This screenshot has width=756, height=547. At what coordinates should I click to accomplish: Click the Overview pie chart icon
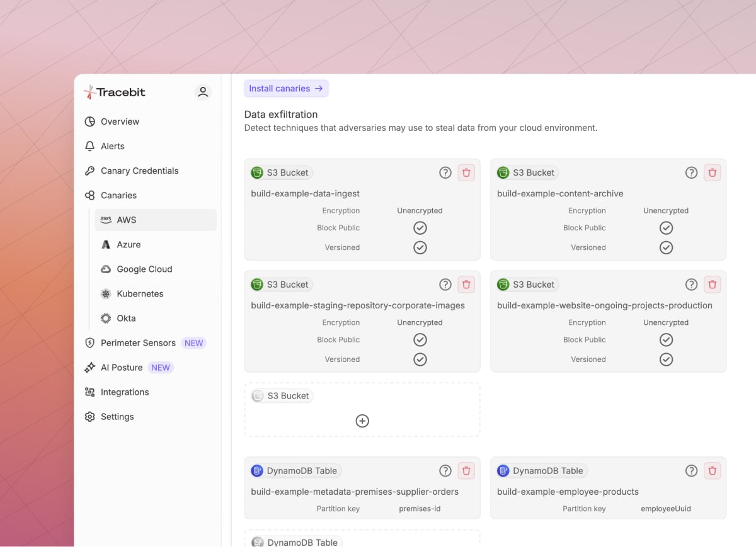(90, 121)
